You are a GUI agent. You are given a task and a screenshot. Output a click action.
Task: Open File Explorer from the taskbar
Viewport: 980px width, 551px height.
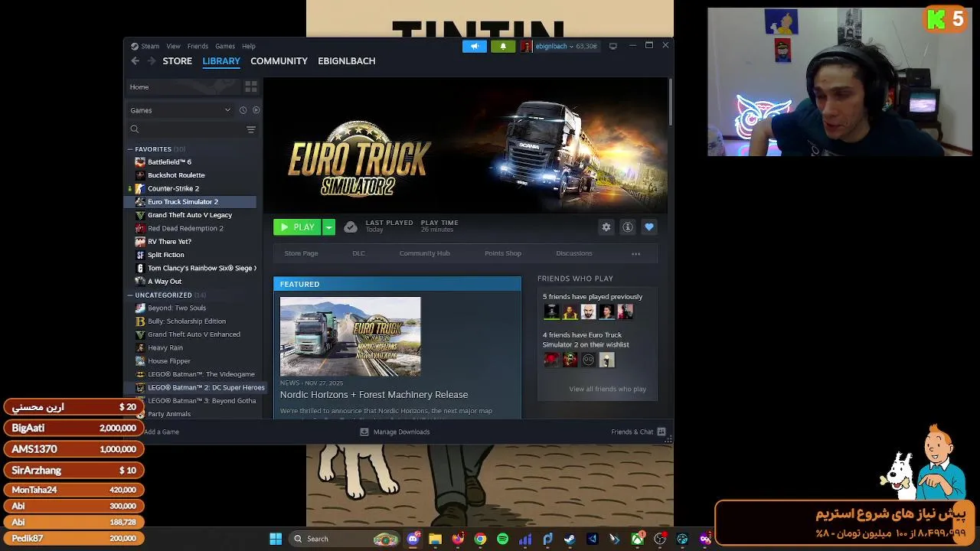(x=436, y=539)
